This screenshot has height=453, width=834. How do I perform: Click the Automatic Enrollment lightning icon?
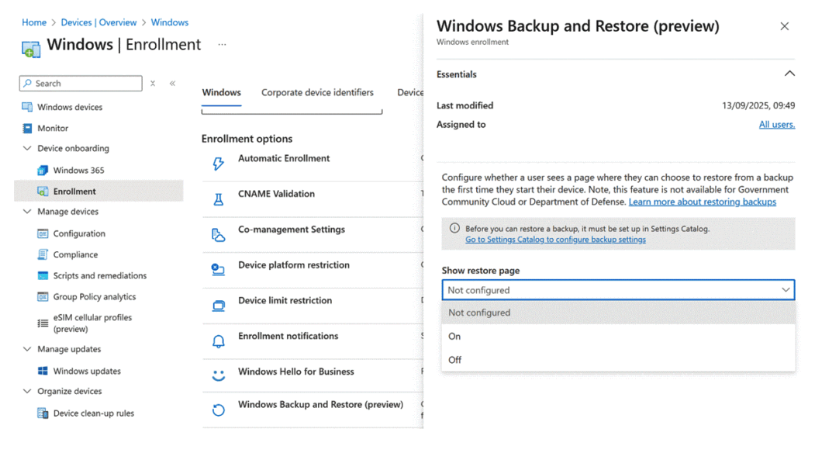coord(218,163)
